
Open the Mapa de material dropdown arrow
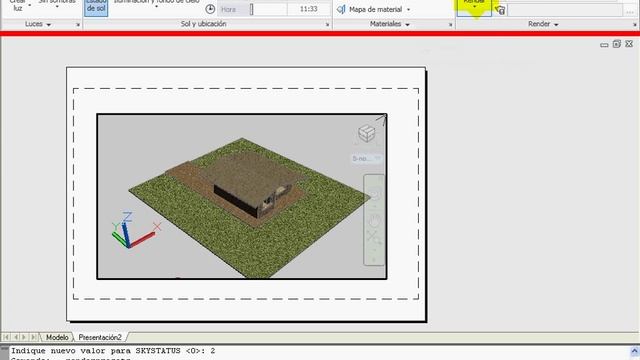pyautogui.click(x=408, y=10)
